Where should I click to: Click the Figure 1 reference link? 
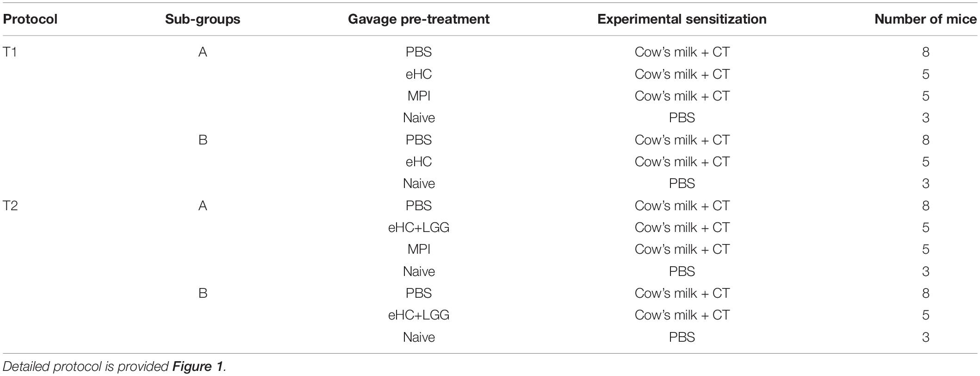coord(198,367)
